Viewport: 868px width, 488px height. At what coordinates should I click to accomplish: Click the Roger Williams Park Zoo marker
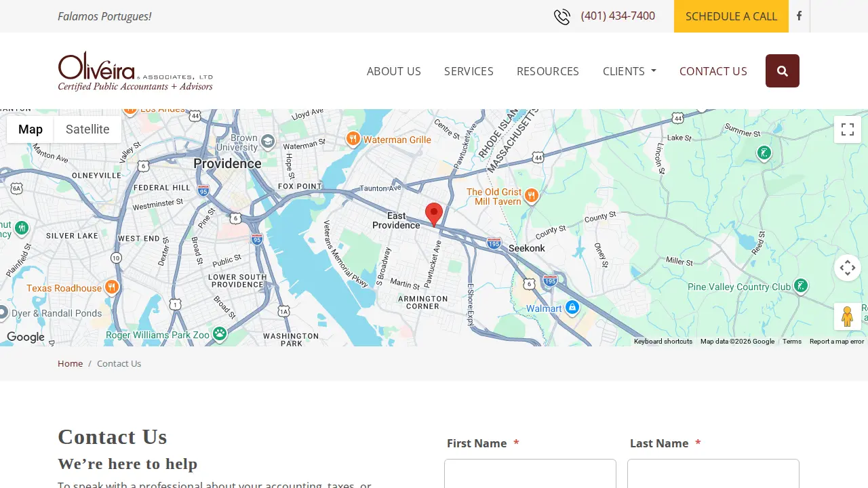pos(219,333)
